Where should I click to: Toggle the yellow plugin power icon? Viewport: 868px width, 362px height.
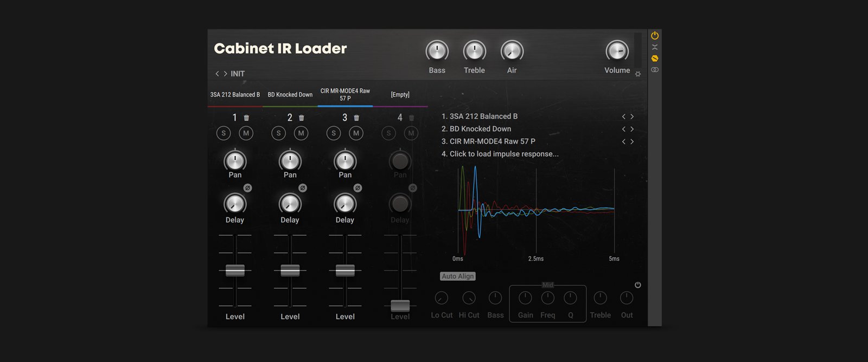pyautogui.click(x=655, y=35)
